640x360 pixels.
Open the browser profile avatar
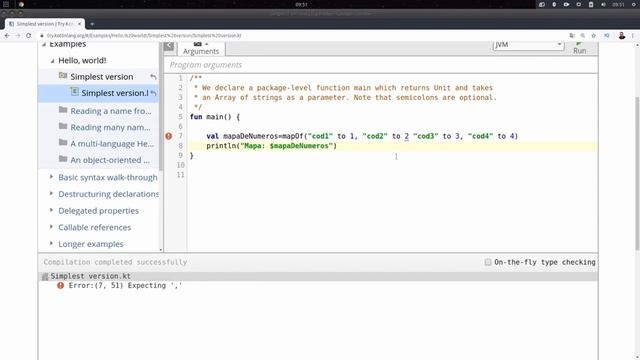(622, 36)
